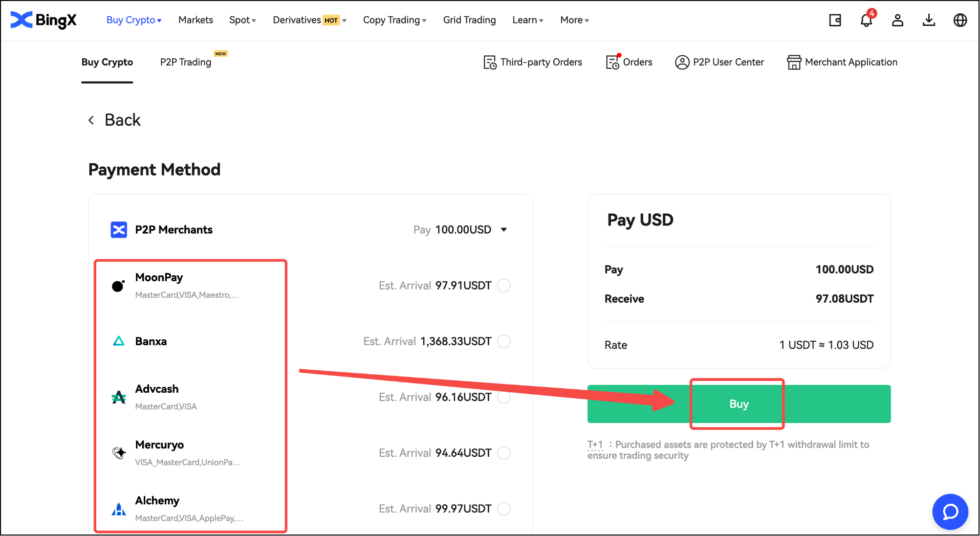Click the Banxa triangle logo

point(119,341)
